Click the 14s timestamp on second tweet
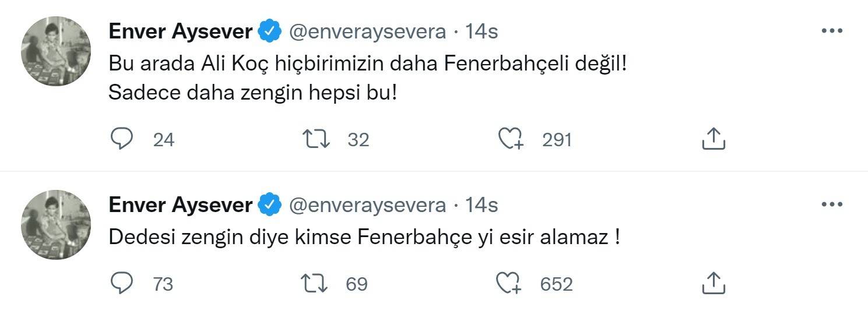This screenshot has width=868, height=314. pyautogui.click(x=481, y=206)
